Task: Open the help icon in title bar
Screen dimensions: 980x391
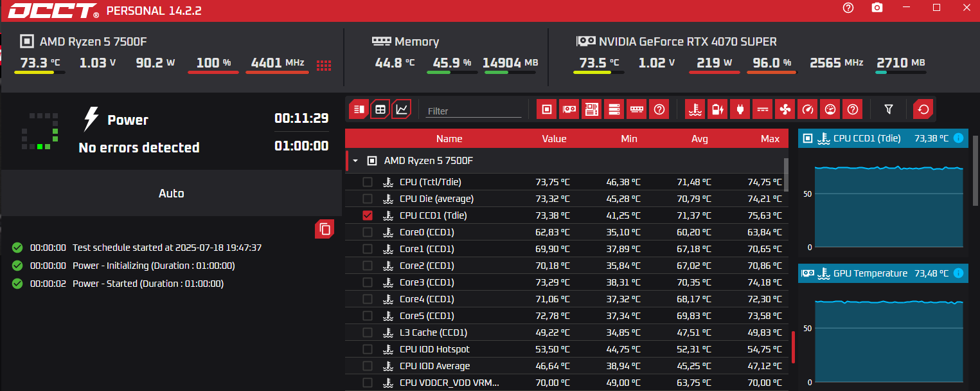Action: [x=848, y=8]
